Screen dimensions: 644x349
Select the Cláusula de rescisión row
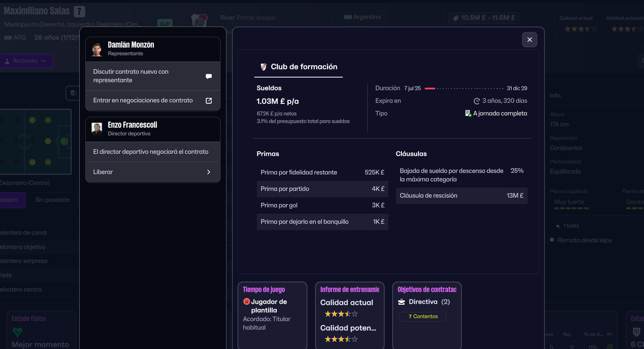[462, 196]
